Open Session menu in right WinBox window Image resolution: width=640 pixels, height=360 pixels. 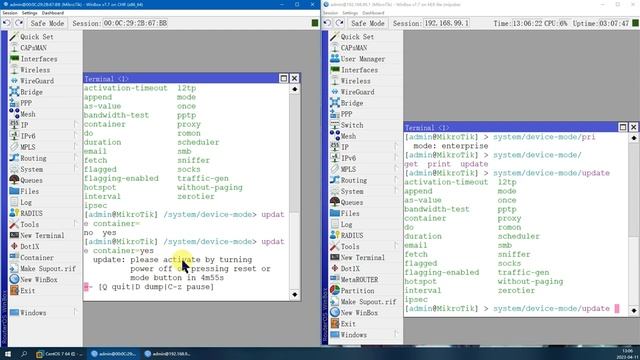click(x=330, y=13)
